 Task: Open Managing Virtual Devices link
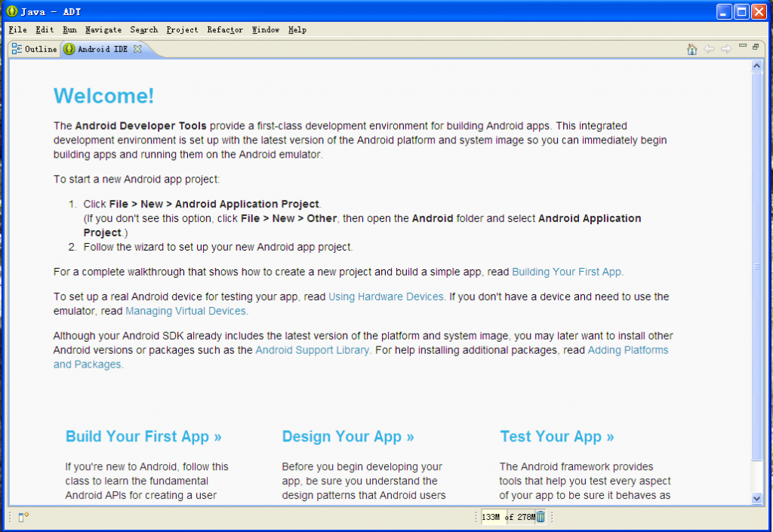pyautogui.click(x=186, y=311)
